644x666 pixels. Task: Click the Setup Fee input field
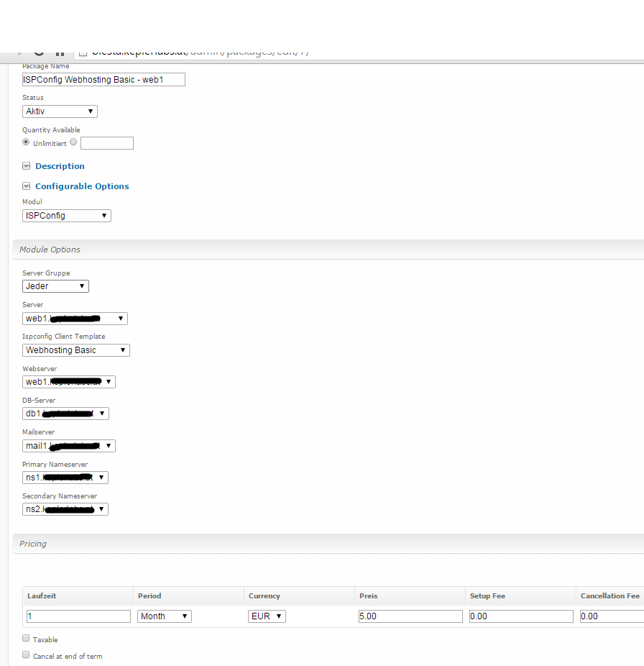click(521, 616)
